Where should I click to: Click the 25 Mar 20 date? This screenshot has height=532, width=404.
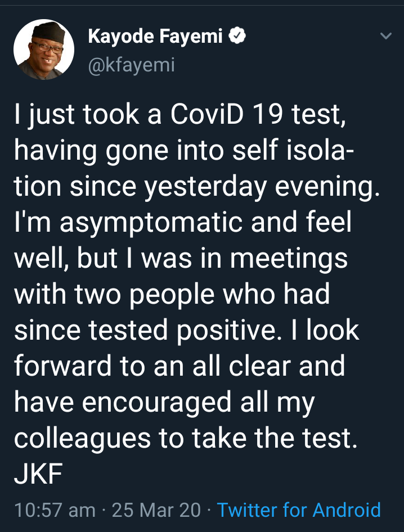pos(156,510)
